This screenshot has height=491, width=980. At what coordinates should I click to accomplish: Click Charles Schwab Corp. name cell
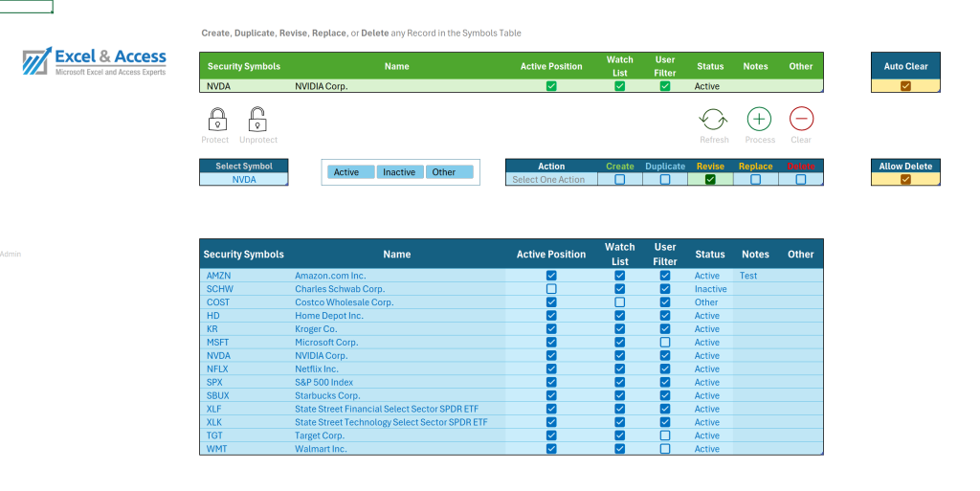397,289
